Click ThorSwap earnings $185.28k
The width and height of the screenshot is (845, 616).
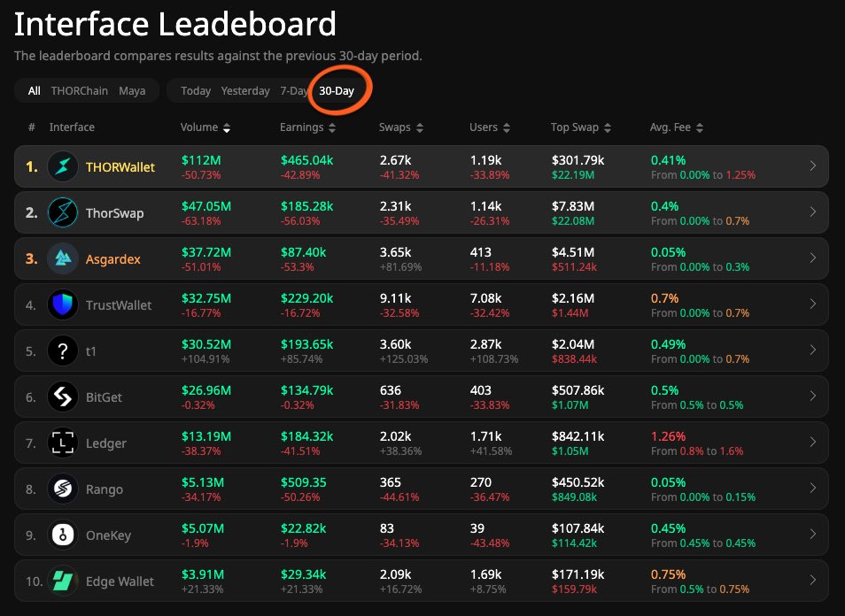point(306,206)
